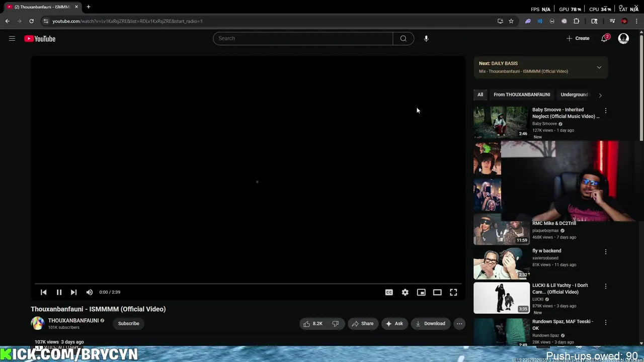The width and height of the screenshot is (644, 362).
Task: Open the Ask AI button
Action: tap(394, 324)
